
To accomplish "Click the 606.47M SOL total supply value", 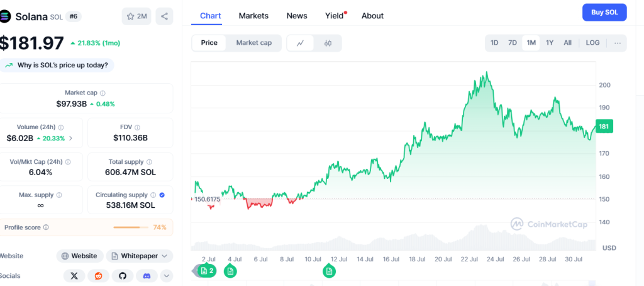I will tap(130, 172).
